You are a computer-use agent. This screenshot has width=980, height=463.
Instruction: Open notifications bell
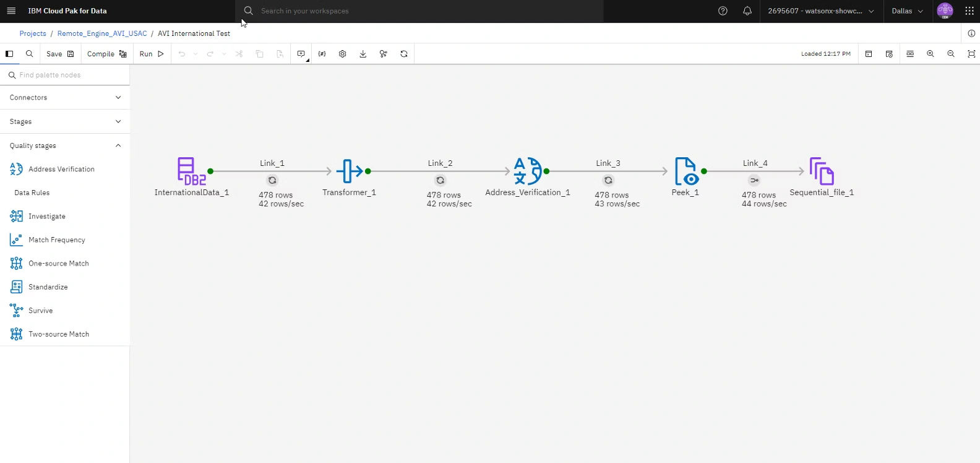(747, 11)
